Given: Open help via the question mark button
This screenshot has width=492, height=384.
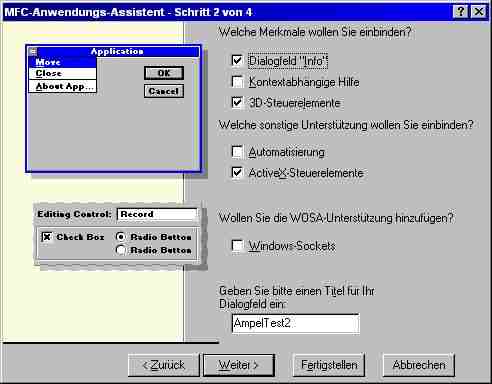Looking at the screenshot, I should point(461,12).
